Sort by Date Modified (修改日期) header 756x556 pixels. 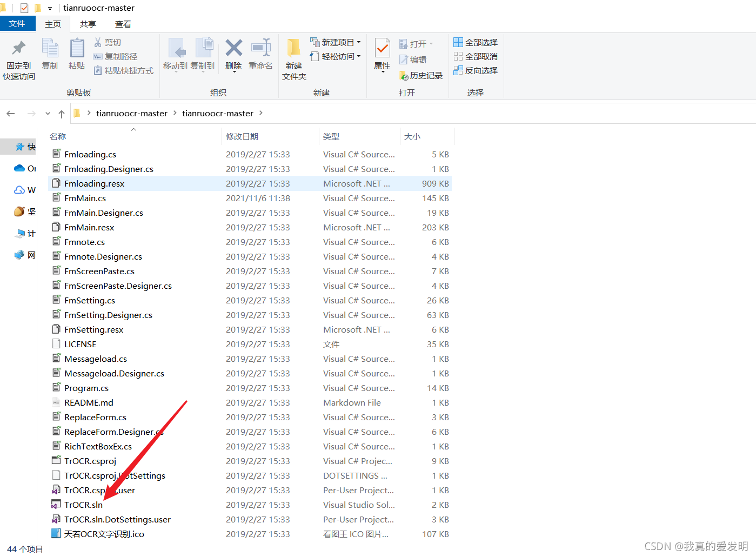coord(242,136)
